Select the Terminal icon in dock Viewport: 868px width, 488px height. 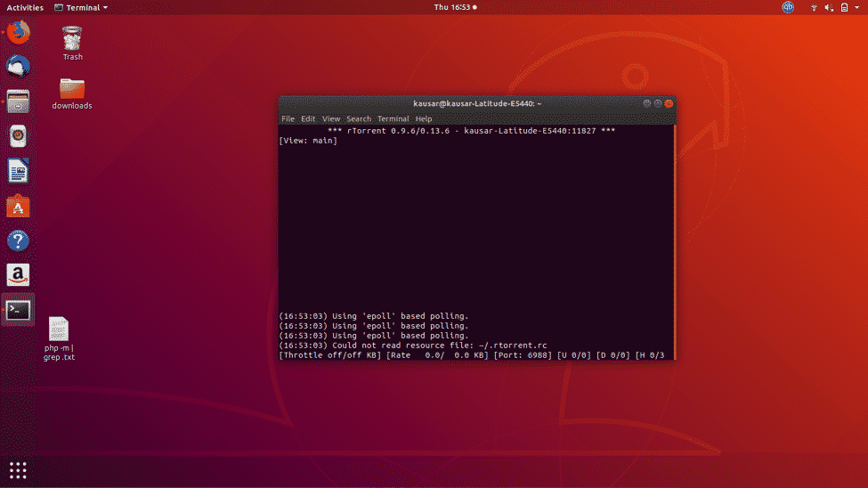(x=18, y=310)
